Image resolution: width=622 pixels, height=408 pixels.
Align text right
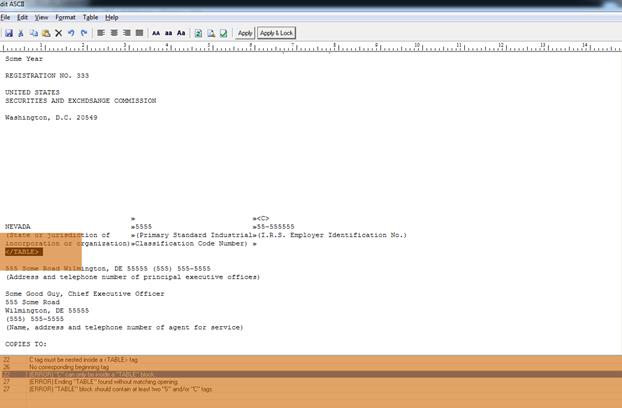[x=127, y=33]
